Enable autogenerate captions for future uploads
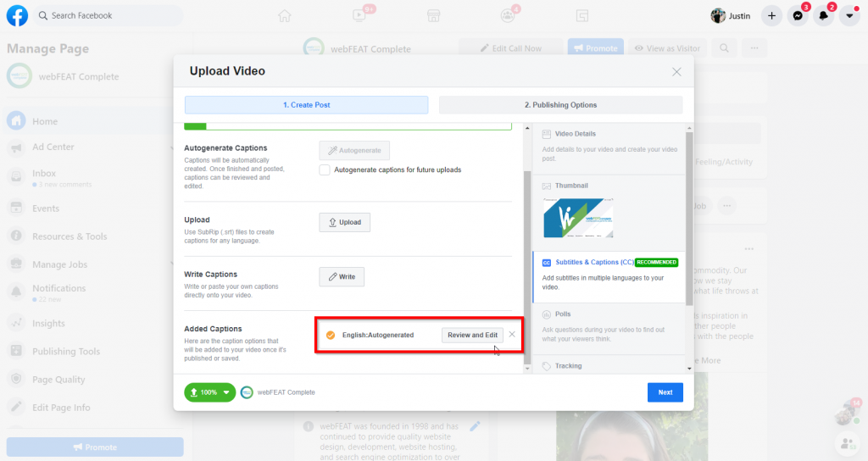The height and width of the screenshot is (461, 868). click(325, 169)
